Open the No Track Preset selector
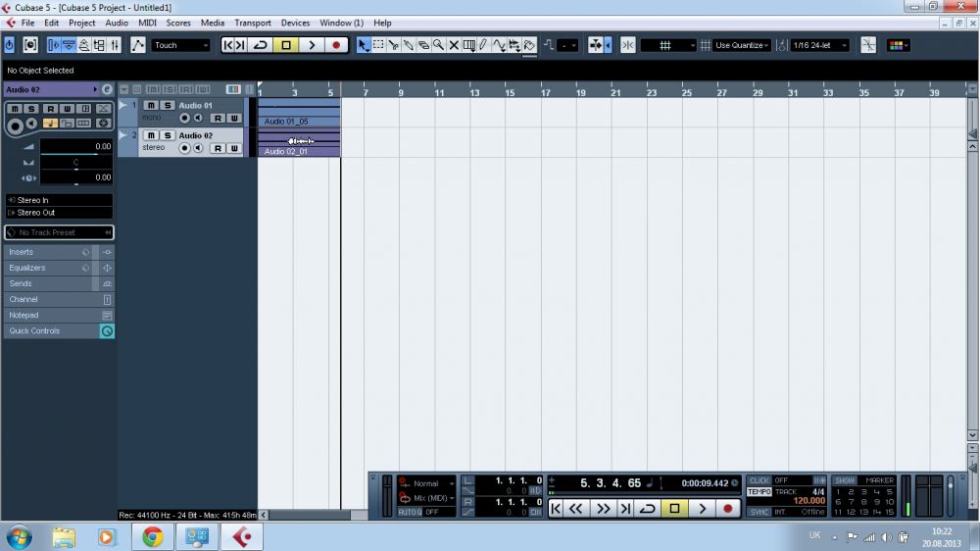The image size is (980, 551). [60, 232]
